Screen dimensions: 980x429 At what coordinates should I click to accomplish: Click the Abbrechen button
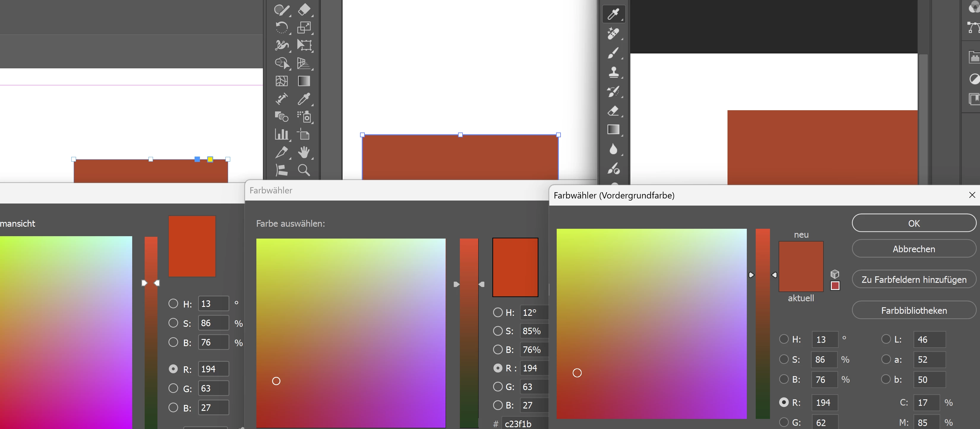tap(913, 249)
